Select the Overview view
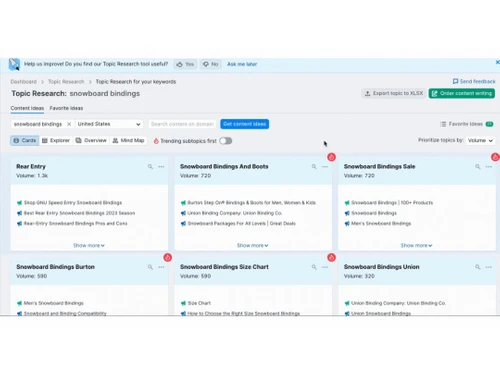Screen dimensions: 500x375 tap(91, 141)
